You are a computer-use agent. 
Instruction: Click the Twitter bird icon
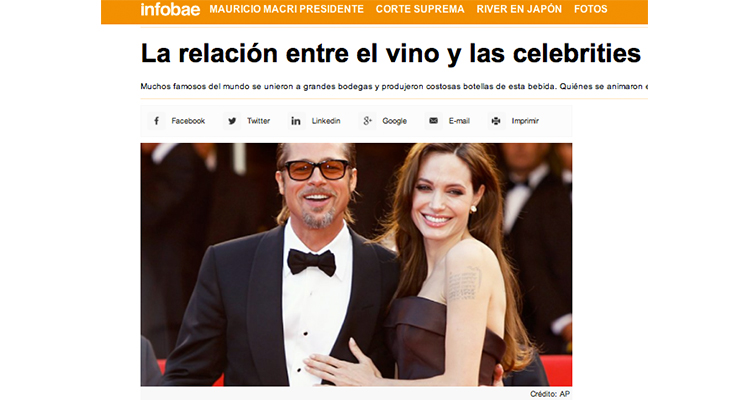click(232, 121)
